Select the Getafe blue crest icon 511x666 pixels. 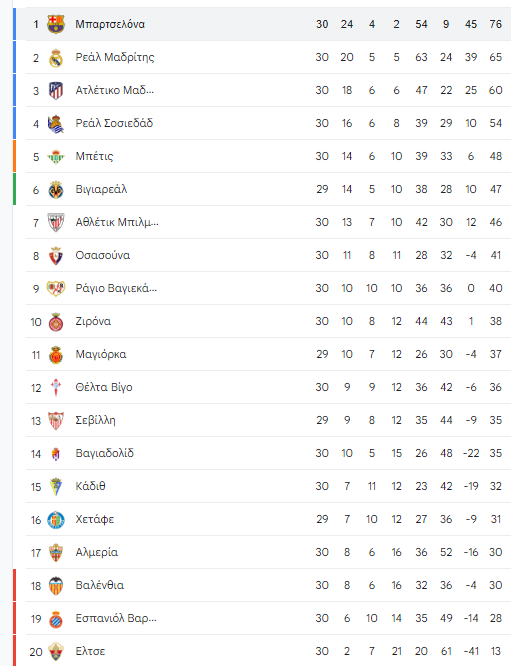[56, 520]
